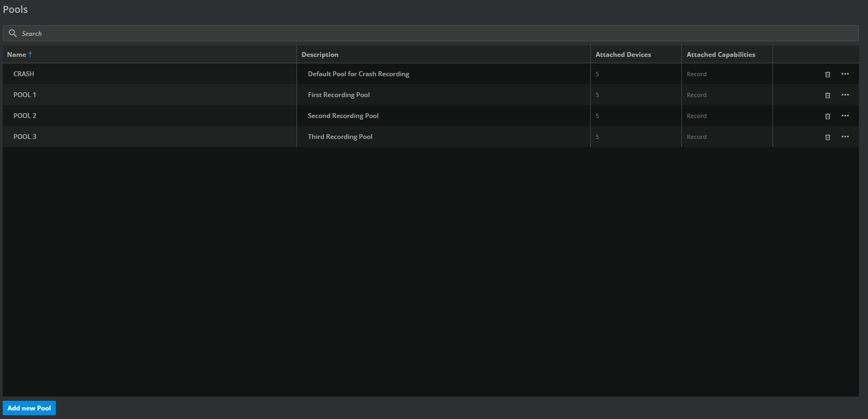This screenshot has width=868, height=419.
Task: Click Third Recording Pool description
Action: coord(340,137)
